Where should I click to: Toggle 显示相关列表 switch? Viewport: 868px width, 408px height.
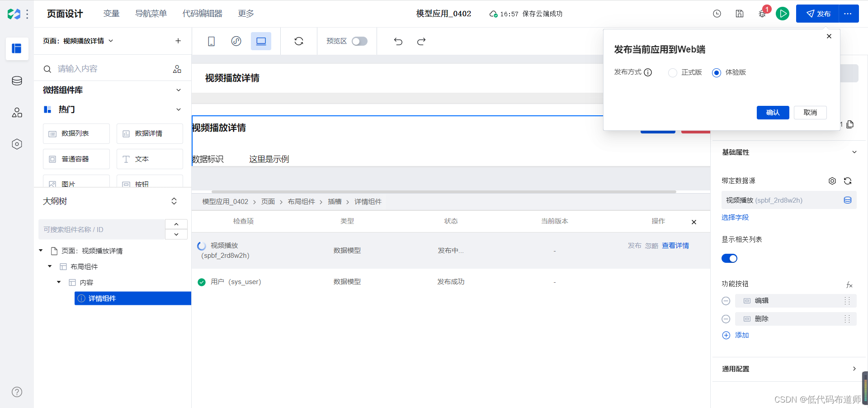729,258
